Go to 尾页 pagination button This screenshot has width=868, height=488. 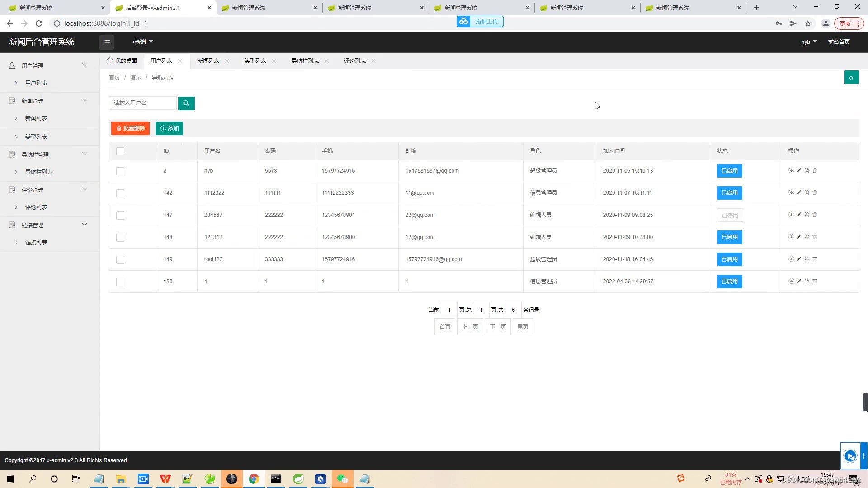(523, 327)
